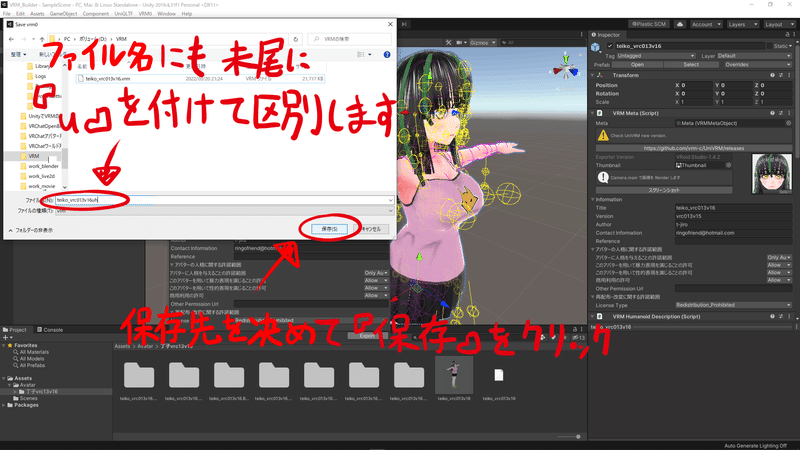Open the file type dropdown in save dialog
The image size is (800, 450).
(x=223, y=210)
